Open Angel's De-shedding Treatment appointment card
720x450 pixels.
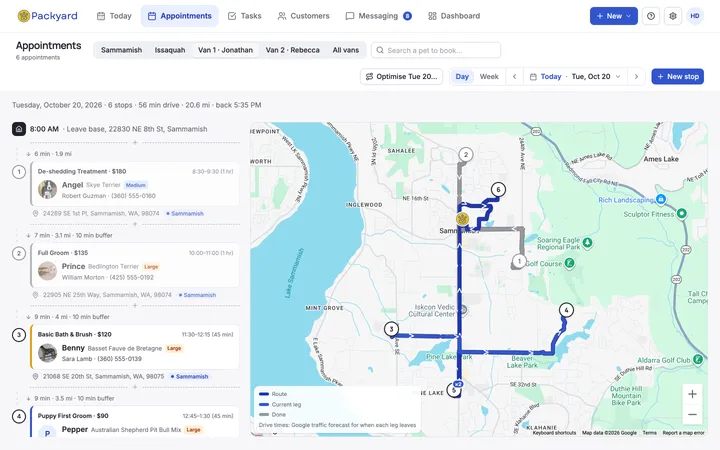[135, 184]
